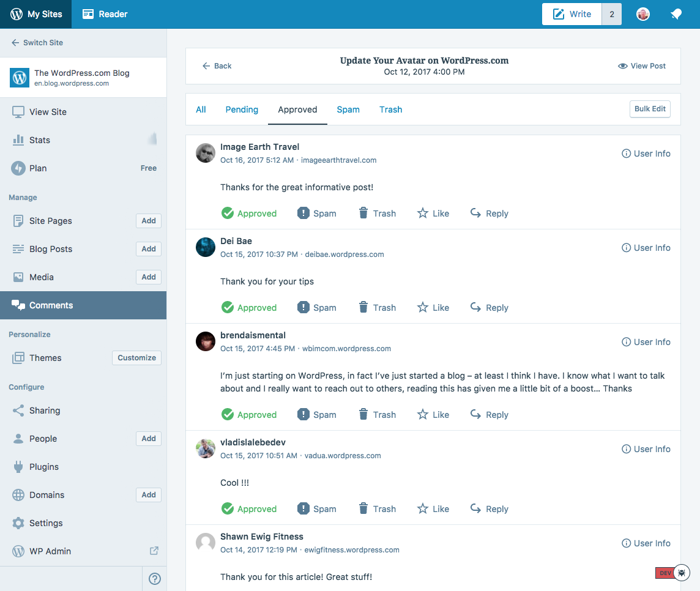The image size is (700, 591).
Task: Open Stats from the sidebar
Action: (x=83, y=140)
